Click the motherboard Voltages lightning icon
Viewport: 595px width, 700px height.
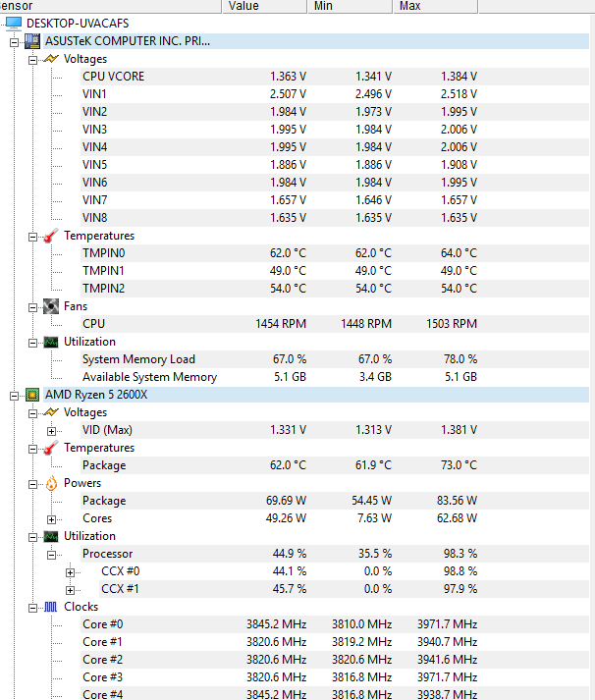tap(51, 59)
